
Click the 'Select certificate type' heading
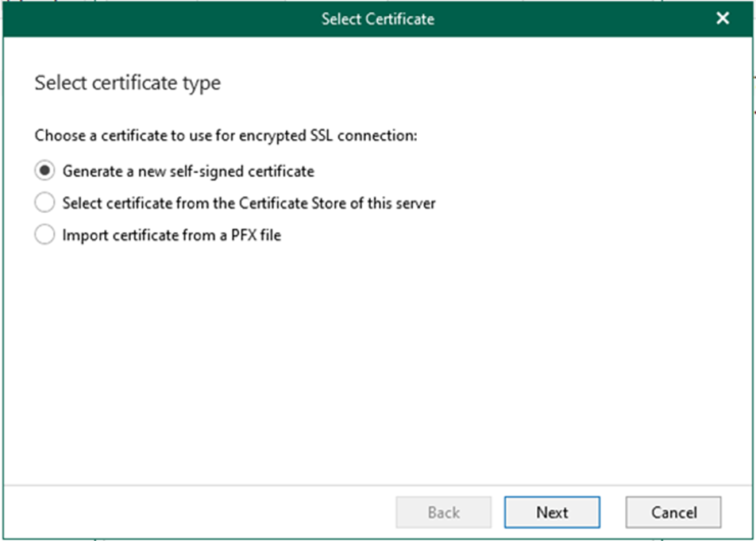[x=127, y=83]
